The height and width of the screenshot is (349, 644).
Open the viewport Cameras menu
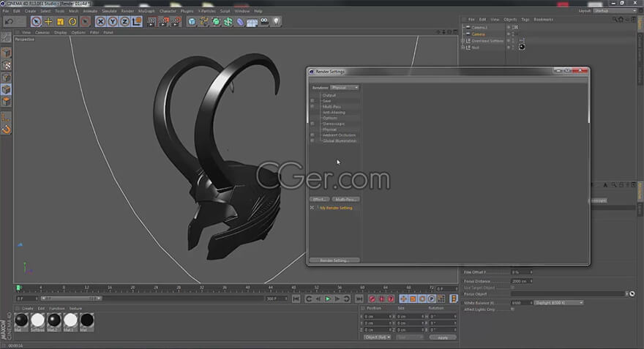[x=42, y=32]
